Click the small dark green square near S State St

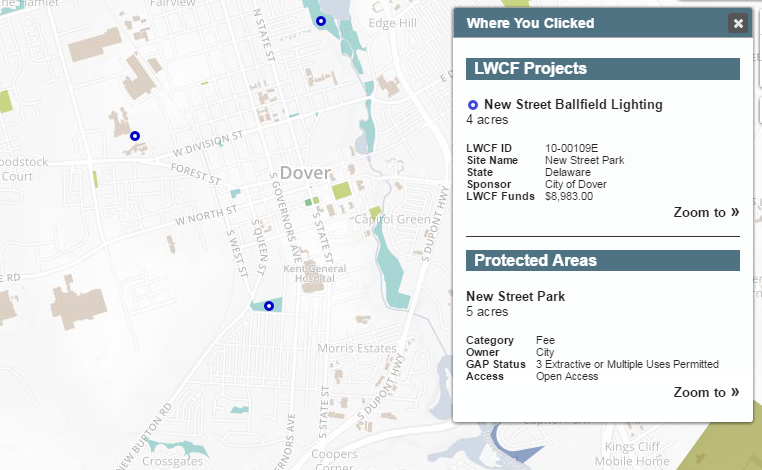tap(308, 202)
